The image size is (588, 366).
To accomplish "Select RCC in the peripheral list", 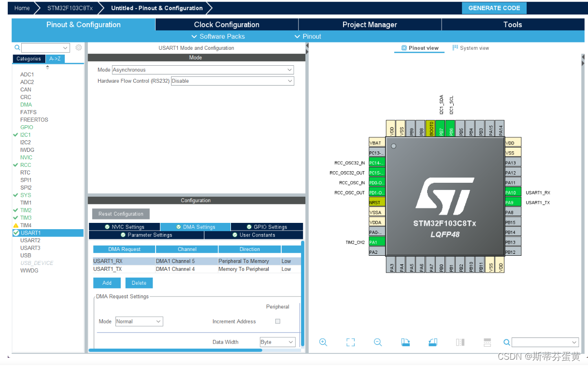I will coord(26,165).
